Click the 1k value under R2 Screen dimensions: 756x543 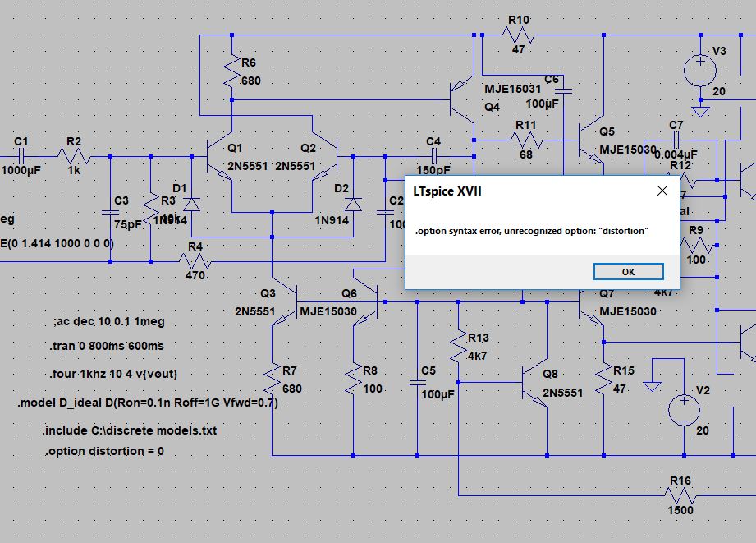pos(74,170)
